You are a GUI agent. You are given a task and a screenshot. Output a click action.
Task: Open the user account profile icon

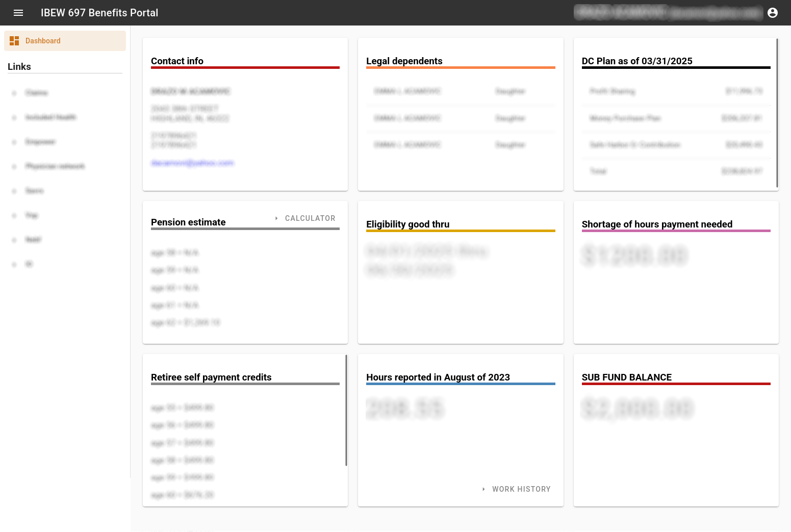coord(772,13)
